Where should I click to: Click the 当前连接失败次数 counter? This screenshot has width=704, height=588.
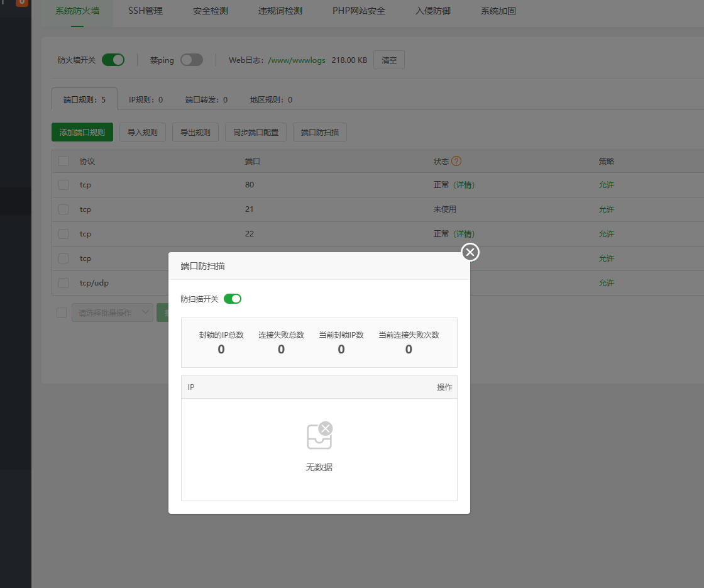(409, 343)
